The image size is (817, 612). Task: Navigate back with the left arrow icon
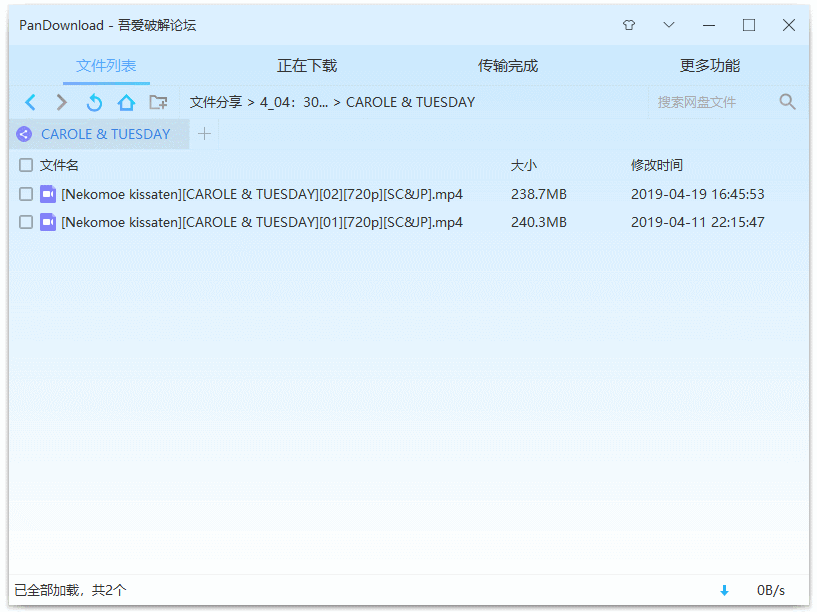[30, 101]
